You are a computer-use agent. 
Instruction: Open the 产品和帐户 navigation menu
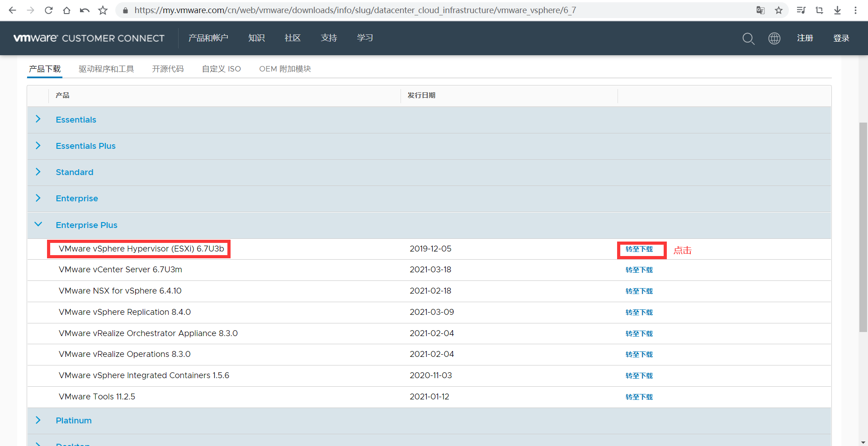coord(208,38)
